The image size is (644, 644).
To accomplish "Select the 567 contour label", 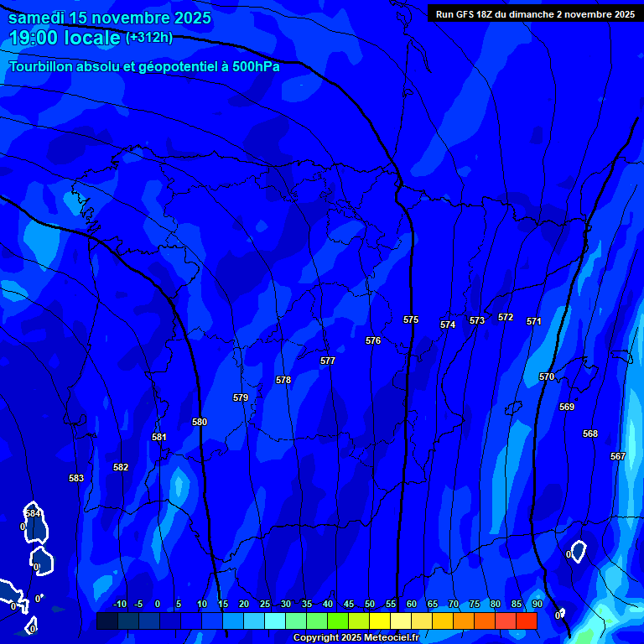I will 618,456.
